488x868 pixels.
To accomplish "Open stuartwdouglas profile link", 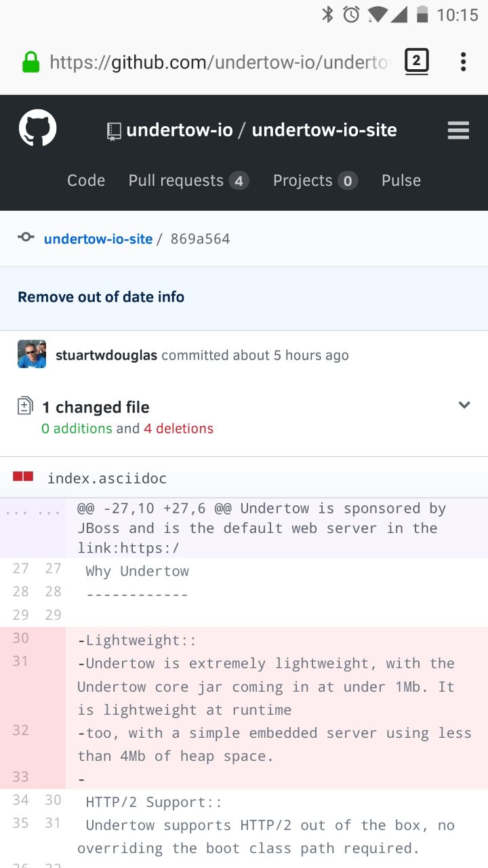I will (x=106, y=355).
